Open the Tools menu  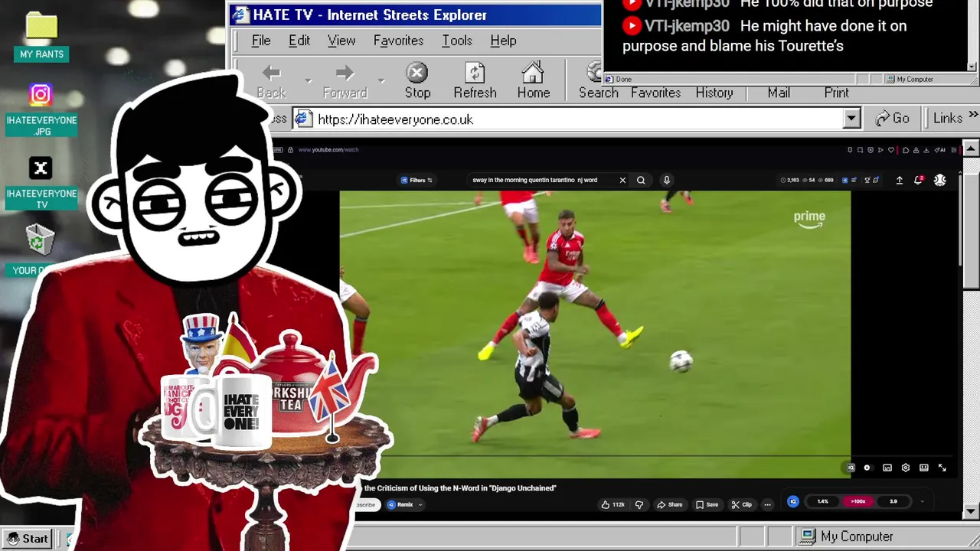click(x=457, y=41)
